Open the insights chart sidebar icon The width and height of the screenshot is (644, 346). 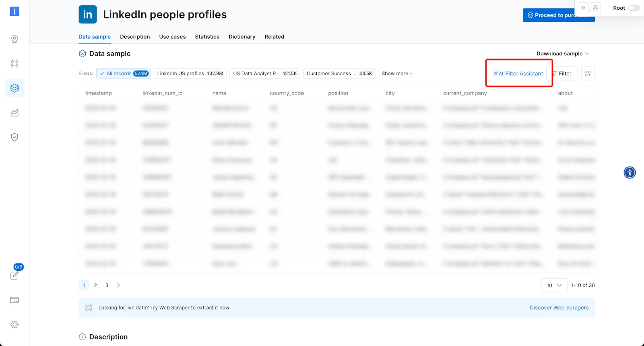click(x=14, y=112)
